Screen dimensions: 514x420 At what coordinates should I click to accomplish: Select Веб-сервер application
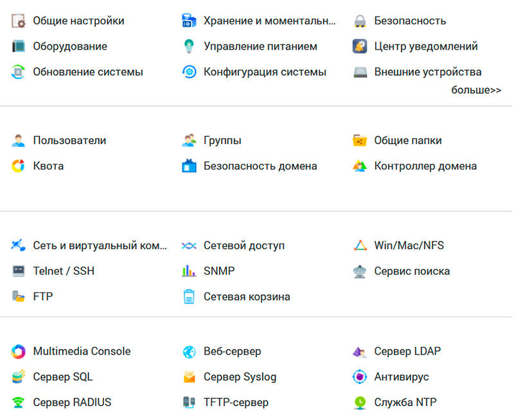pos(232,351)
